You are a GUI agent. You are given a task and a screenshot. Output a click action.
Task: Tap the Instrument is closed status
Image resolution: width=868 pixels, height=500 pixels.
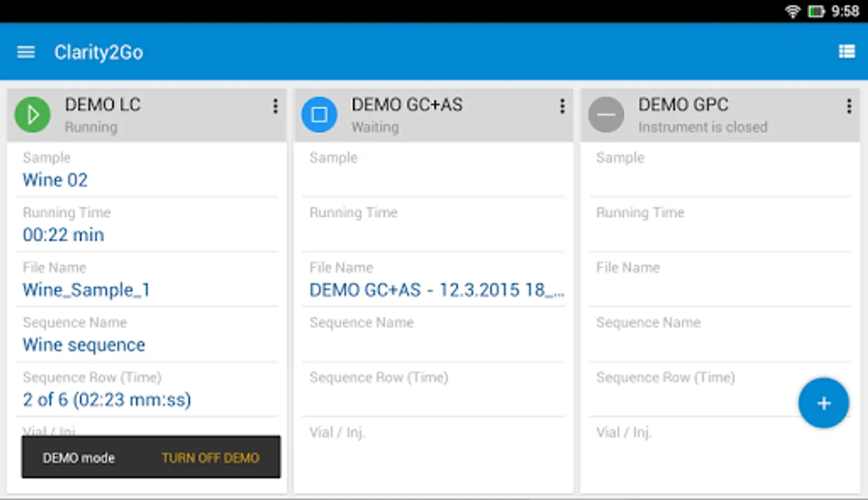(x=702, y=127)
